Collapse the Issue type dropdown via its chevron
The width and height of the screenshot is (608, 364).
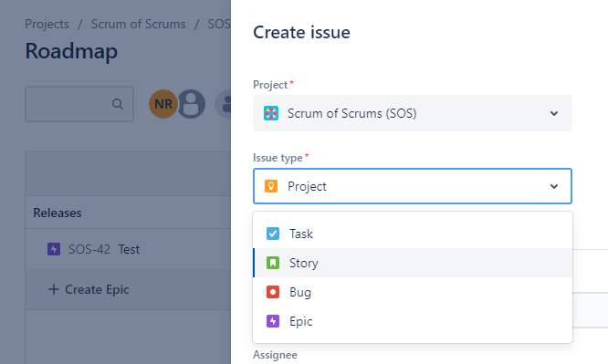coord(554,186)
